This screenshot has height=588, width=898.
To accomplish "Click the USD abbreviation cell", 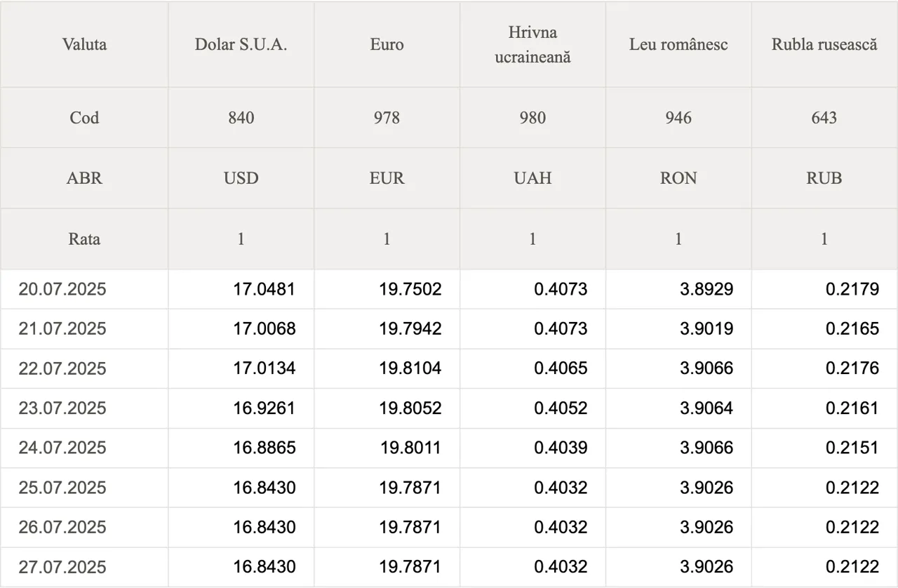I will coord(241,178).
